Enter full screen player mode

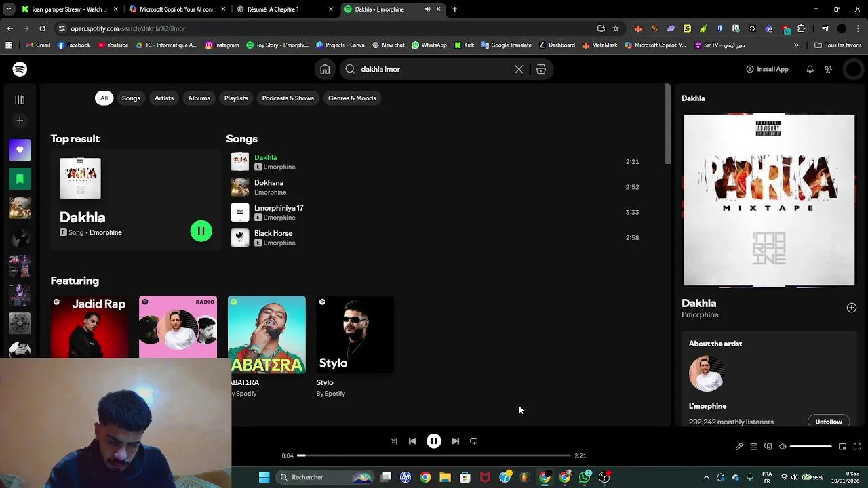[x=857, y=447]
